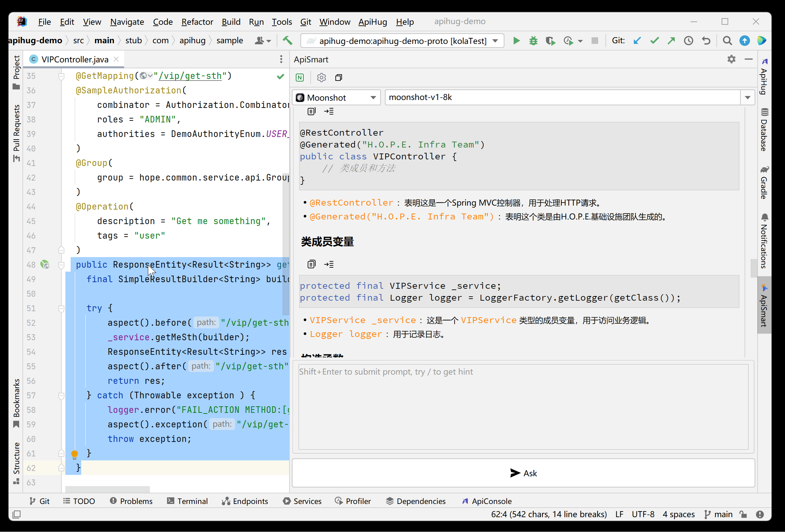The image size is (785, 532).
Task: Click the Git tab at bottom panel
Action: [45, 501]
